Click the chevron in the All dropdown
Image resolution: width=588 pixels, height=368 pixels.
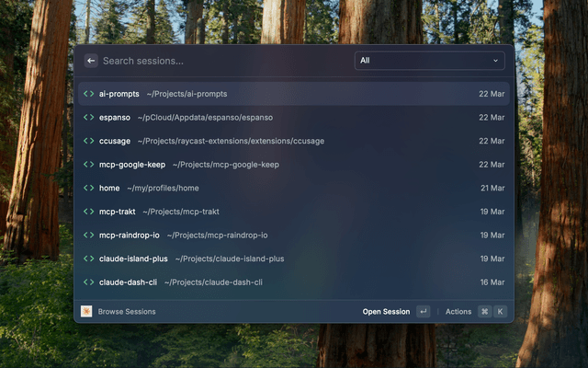495,61
